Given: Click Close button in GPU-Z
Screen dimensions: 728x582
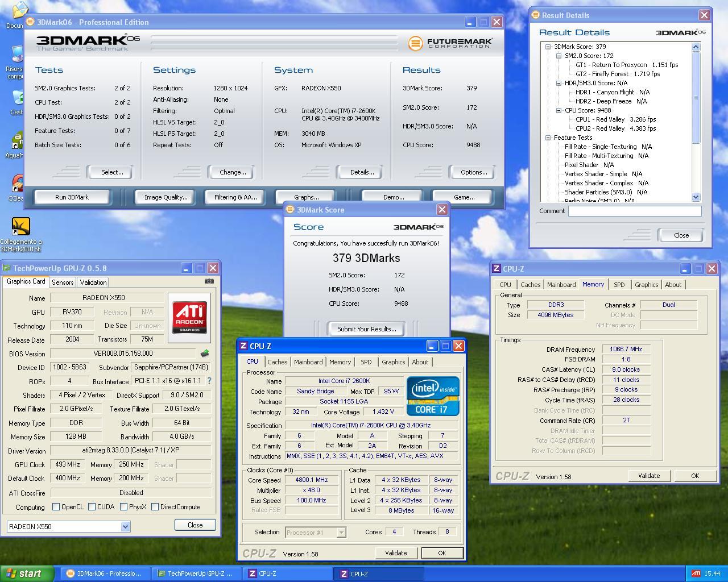Looking at the screenshot, I should 195,525.
